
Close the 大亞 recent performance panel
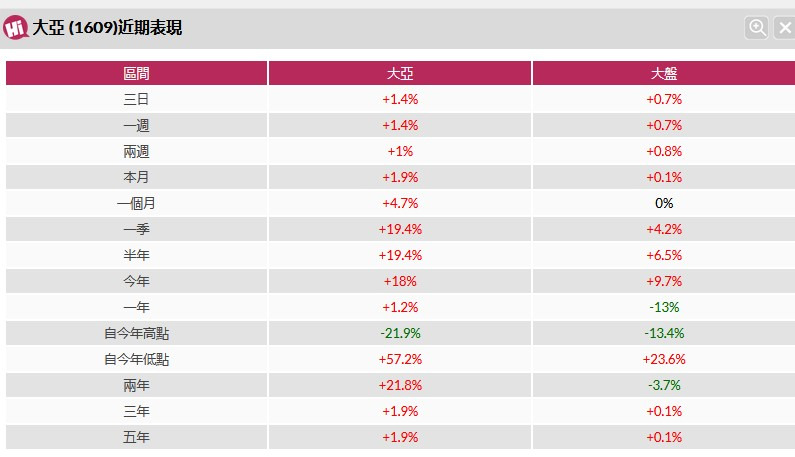pos(784,28)
